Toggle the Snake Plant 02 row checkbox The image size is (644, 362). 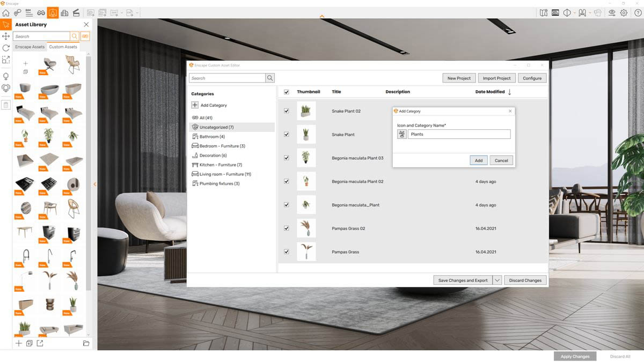tap(286, 111)
